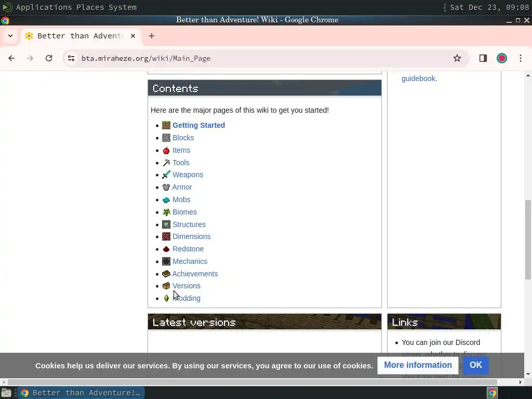Viewport: 532px width, 399px height.
Task: Click the dark gear icon beside Mechanics
Action: pyautogui.click(x=166, y=261)
